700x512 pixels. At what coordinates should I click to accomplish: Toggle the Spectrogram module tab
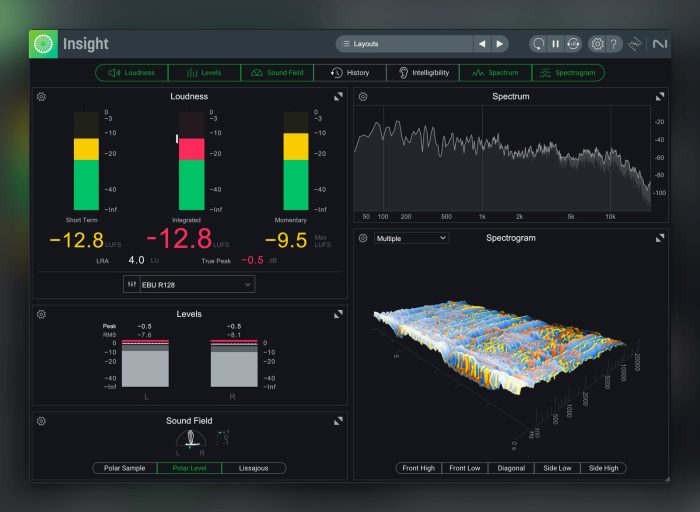[568, 73]
